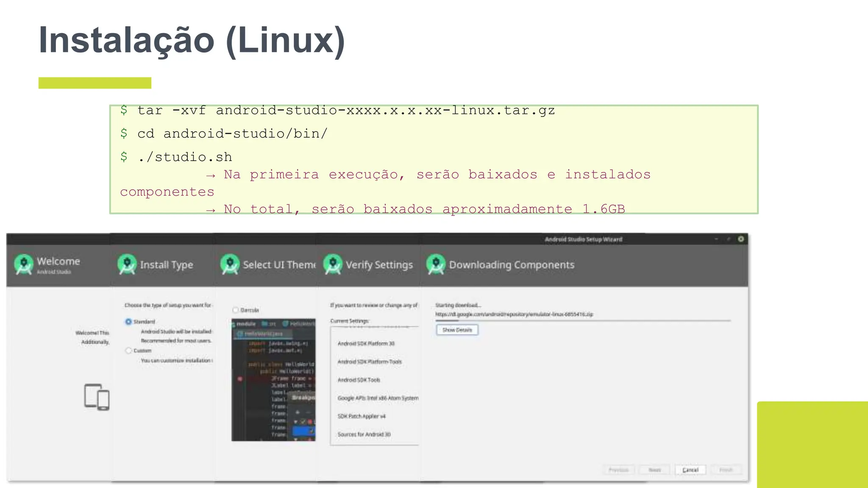Click the 'Instalação (Linux)' slide title
This screenshot has width=868, height=488.
pyautogui.click(x=192, y=41)
